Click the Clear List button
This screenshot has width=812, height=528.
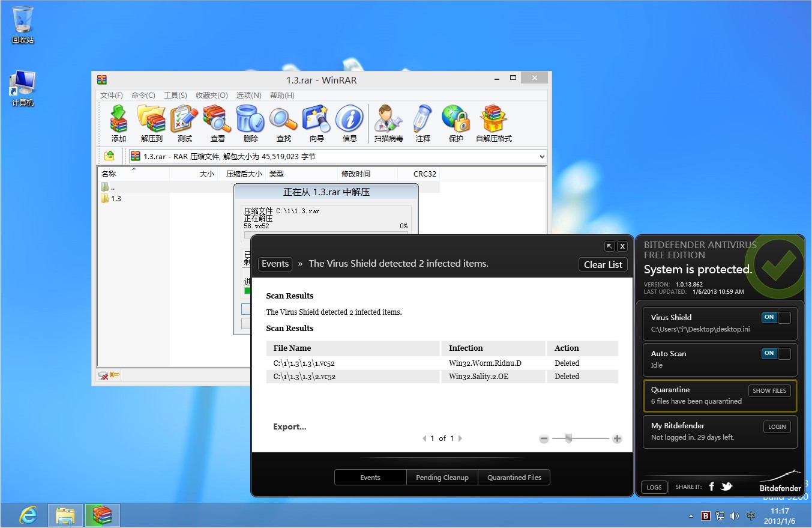[x=603, y=264]
